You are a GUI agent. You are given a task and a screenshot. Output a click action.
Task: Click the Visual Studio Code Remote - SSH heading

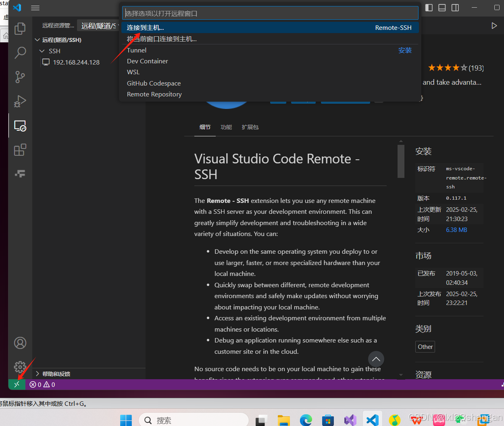pyautogui.click(x=277, y=167)
